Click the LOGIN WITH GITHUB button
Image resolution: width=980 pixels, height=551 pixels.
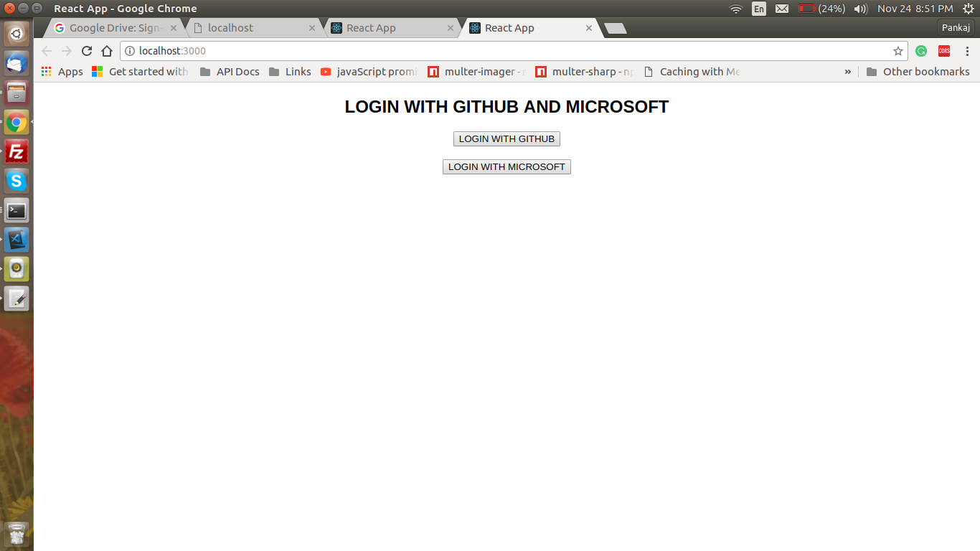coord(507,138)
